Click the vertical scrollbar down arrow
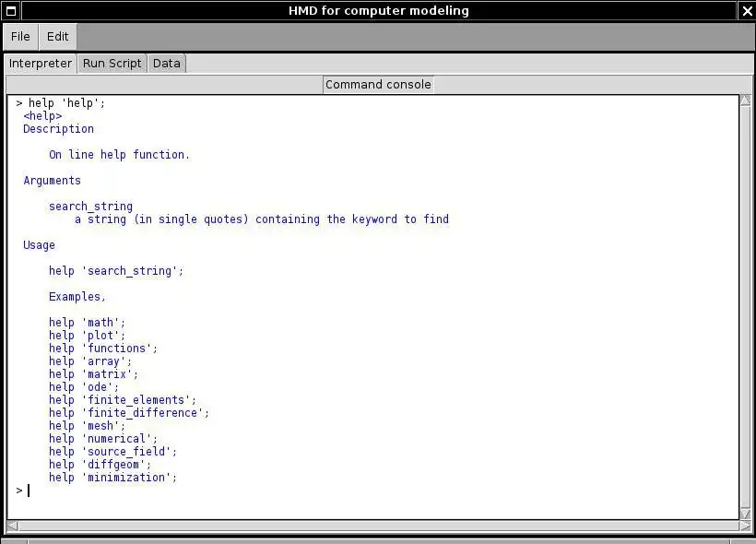Image resolution: width=756 pixels, height=544 pixels. [745, 514]
